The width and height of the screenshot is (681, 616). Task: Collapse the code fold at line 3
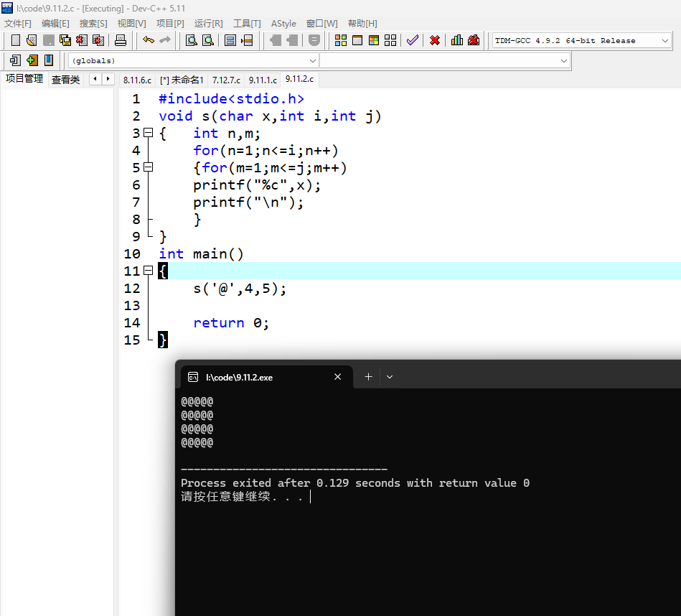click(149, 133)
